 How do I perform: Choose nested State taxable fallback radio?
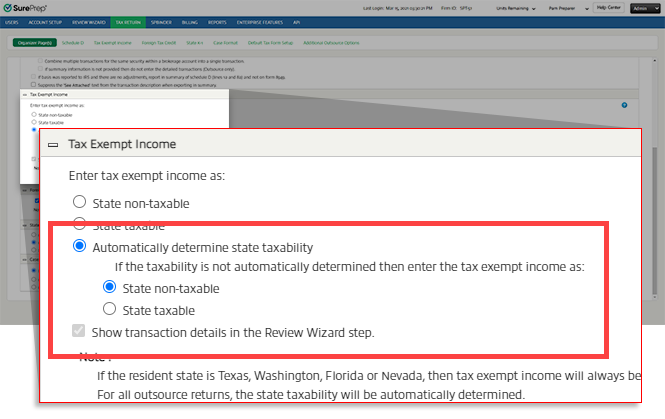coord(109,309)
